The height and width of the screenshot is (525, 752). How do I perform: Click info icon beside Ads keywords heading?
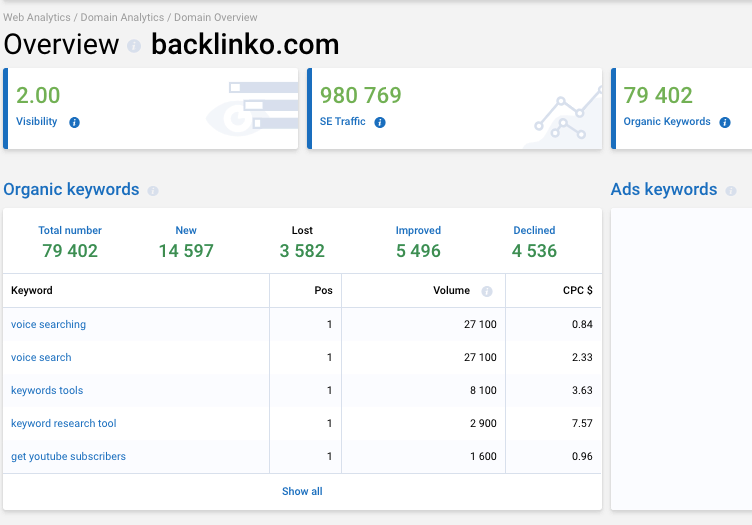[x=731, y=191]
